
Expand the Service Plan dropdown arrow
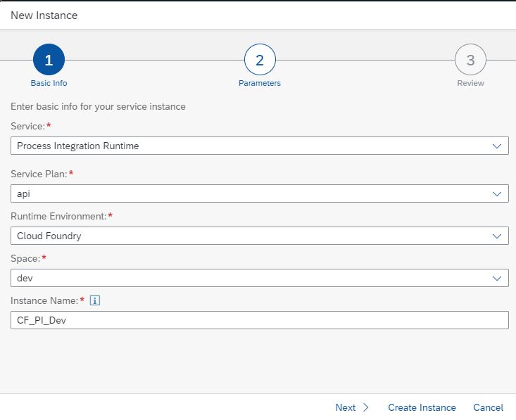pyautogui.click(x=496, y=193)
